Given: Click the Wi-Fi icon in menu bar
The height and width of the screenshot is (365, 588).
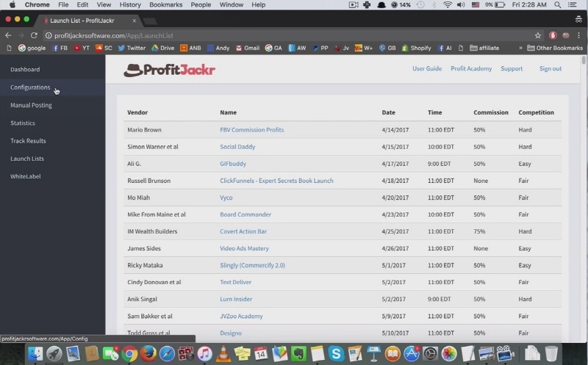Looking at the screenshot, I should point(447,5).
